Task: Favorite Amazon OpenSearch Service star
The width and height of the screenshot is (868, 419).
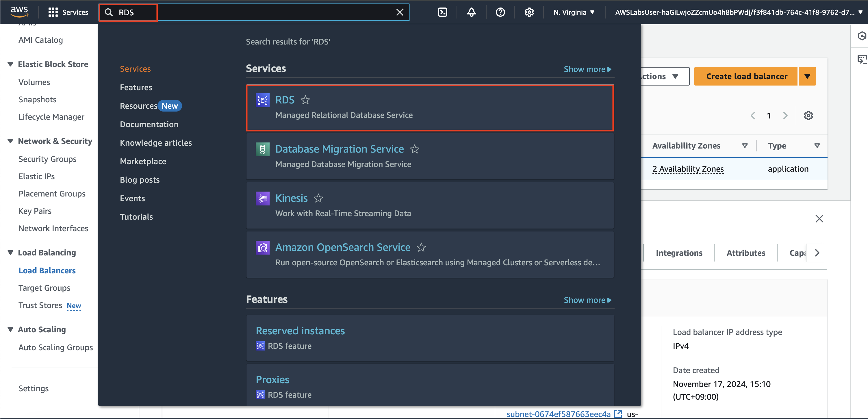Action: point(421,247)
